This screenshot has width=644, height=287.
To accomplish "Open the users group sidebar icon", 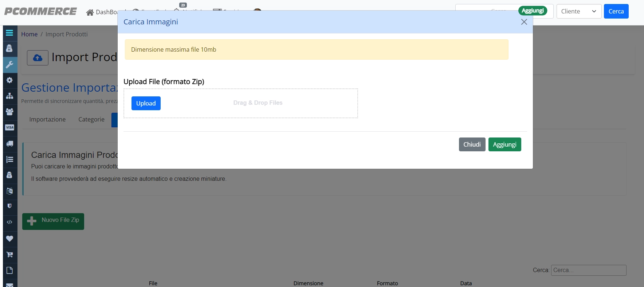I will point(9,112).
